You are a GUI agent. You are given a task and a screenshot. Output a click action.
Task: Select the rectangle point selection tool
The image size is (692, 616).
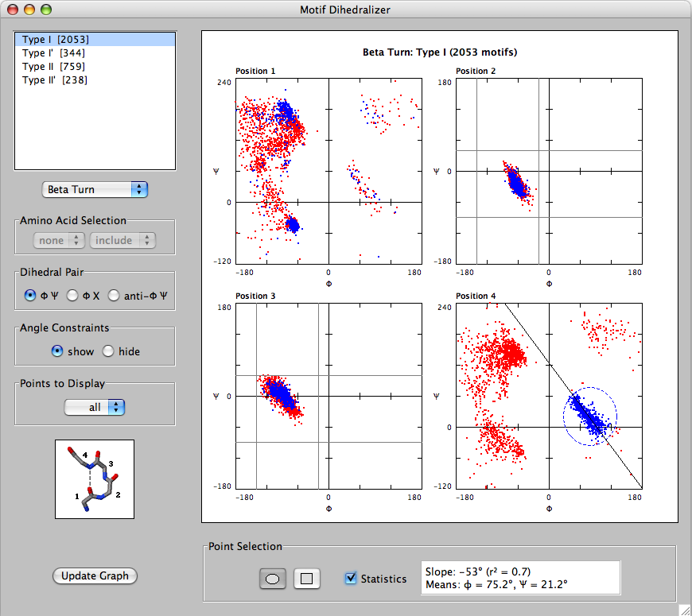(x=306, y=579)
